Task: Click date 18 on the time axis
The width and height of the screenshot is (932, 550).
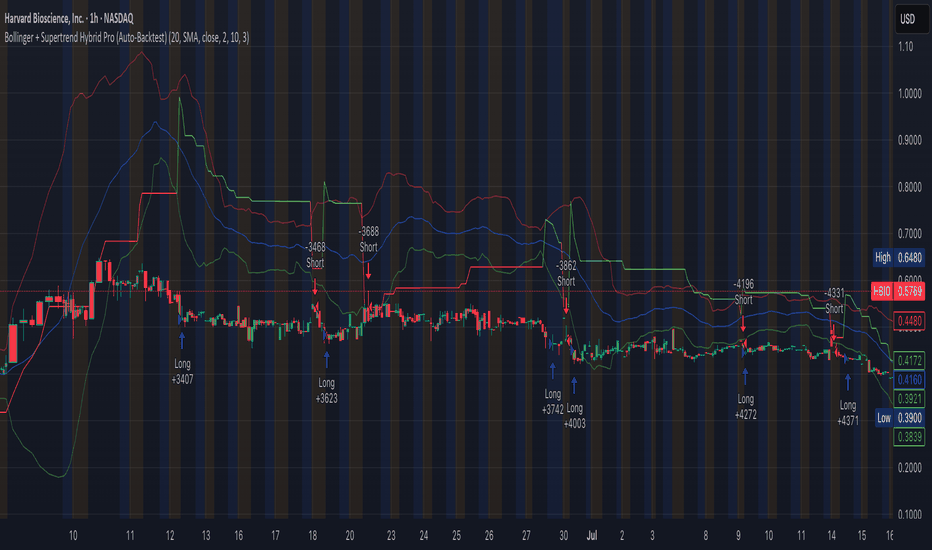Action: [x=312, y=536]
